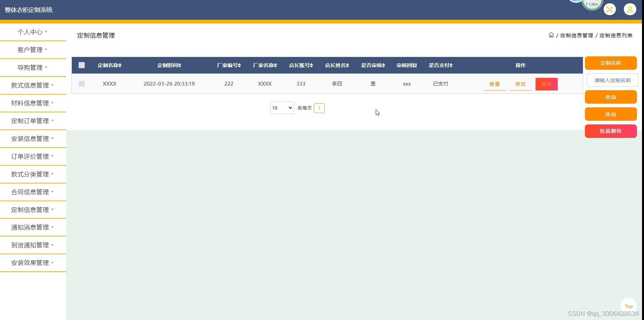Expand the 客户管理 sidebar menu

[x=33, y=50]
